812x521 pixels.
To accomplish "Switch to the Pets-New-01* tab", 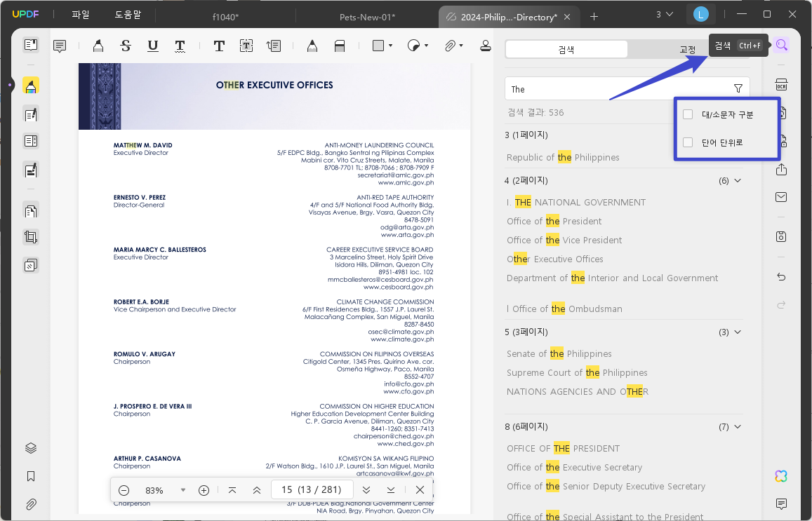I will coord(367,17).
